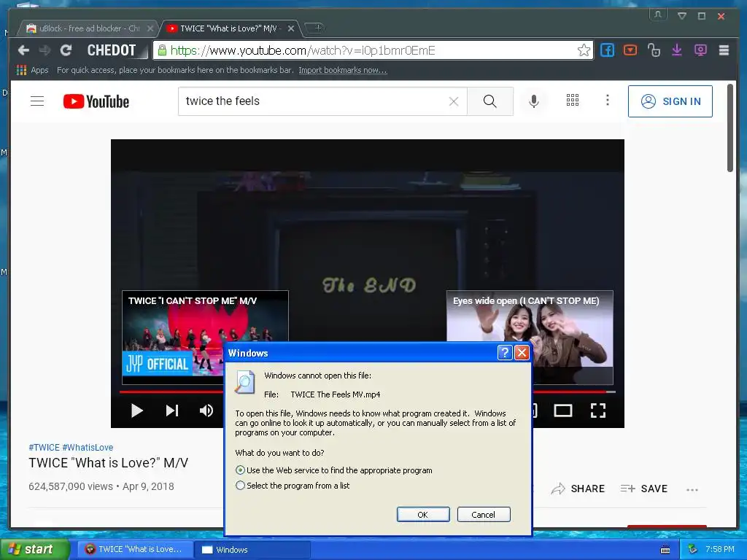
Task: Open orange video extension icon in toolbar
Action: (630, 50)
